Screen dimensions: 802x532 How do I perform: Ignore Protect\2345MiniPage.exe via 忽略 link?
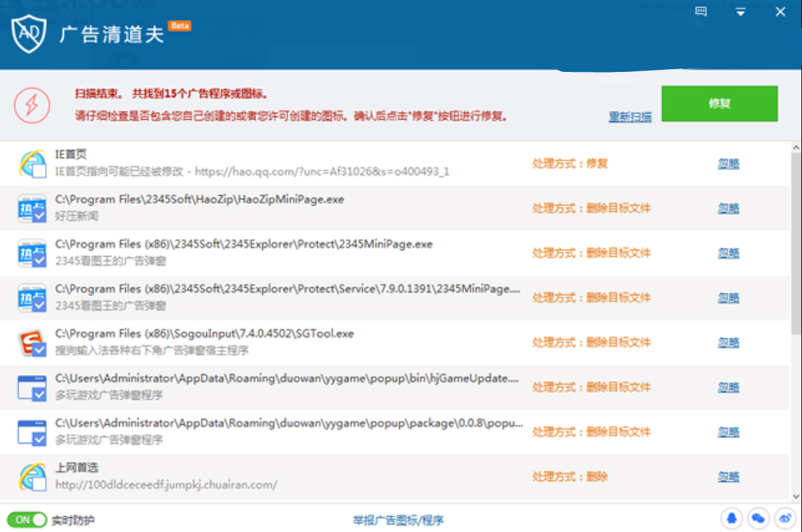(x=729, y=253)
